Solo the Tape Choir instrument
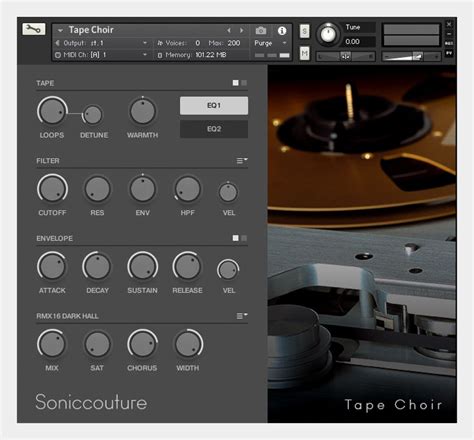Image resolution: width=474 pixels, height=440 pixels. pyautogui.click(x=304, y=31)
